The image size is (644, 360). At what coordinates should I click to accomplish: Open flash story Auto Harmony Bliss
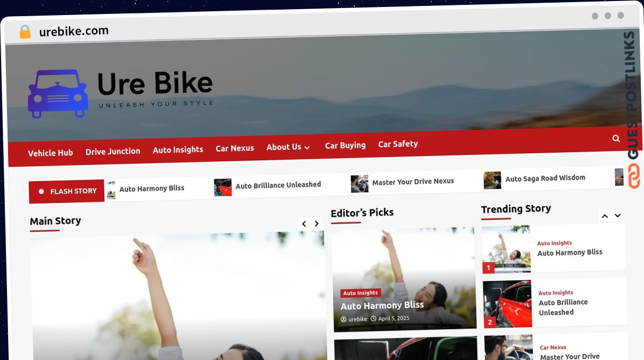pos(152,189)
